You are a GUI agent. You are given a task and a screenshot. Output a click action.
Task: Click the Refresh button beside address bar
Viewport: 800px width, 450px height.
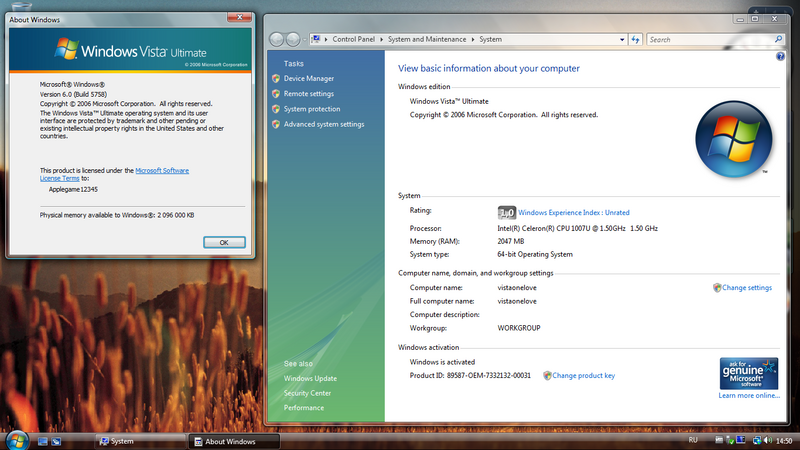click(x=635, y=39)
